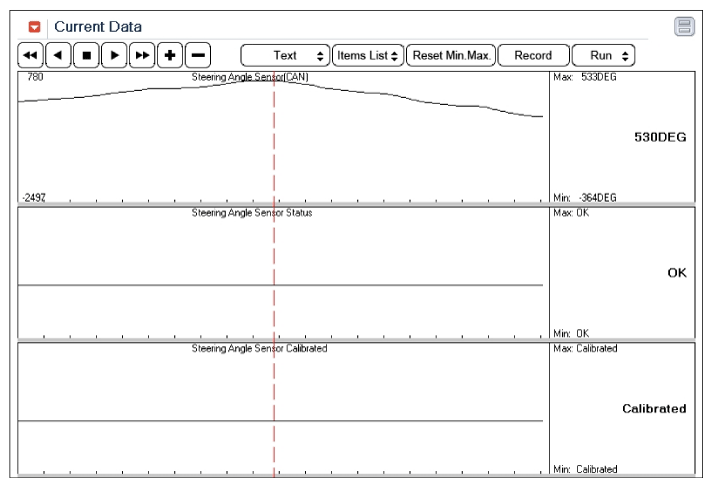Click the bold OK status value

coord(677,273)
